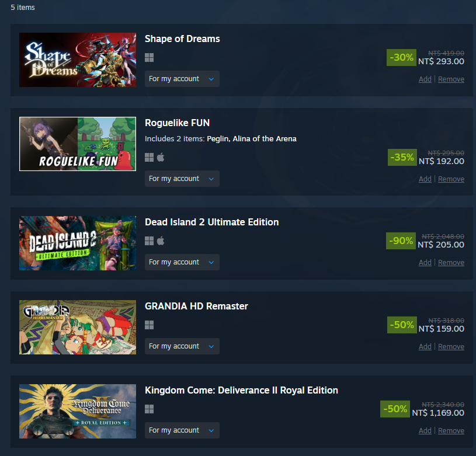Open account dropdown for Shape of Dreams
476x456 pixels.
[182, 79]
